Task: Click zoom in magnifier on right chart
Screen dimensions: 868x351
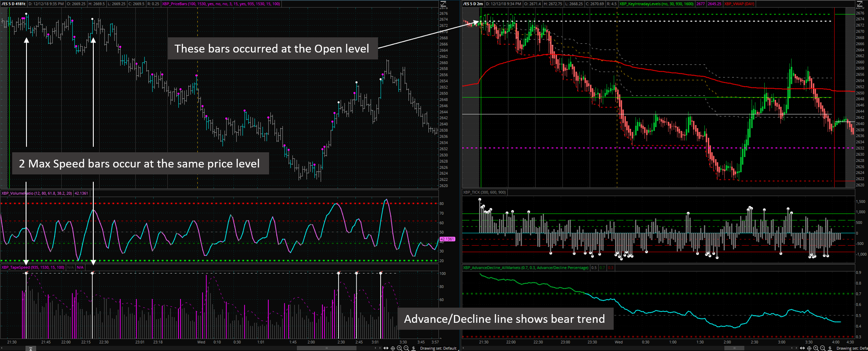Action: [x=816, y=348]
